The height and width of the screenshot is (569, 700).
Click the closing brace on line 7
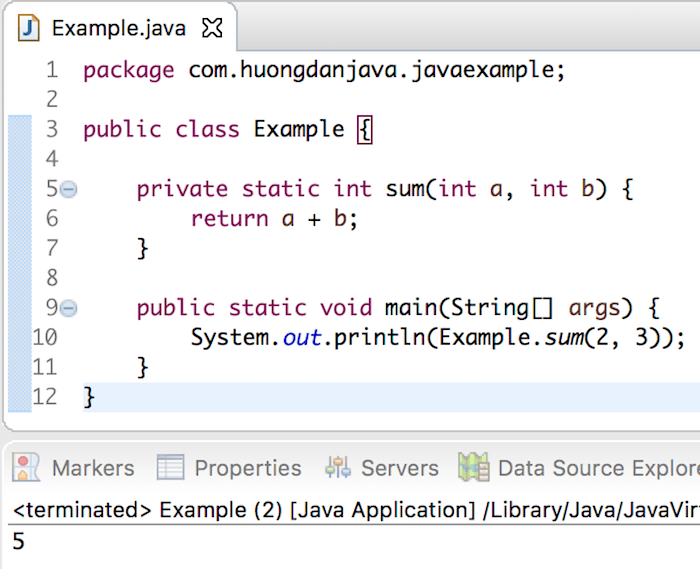point(142,249)
